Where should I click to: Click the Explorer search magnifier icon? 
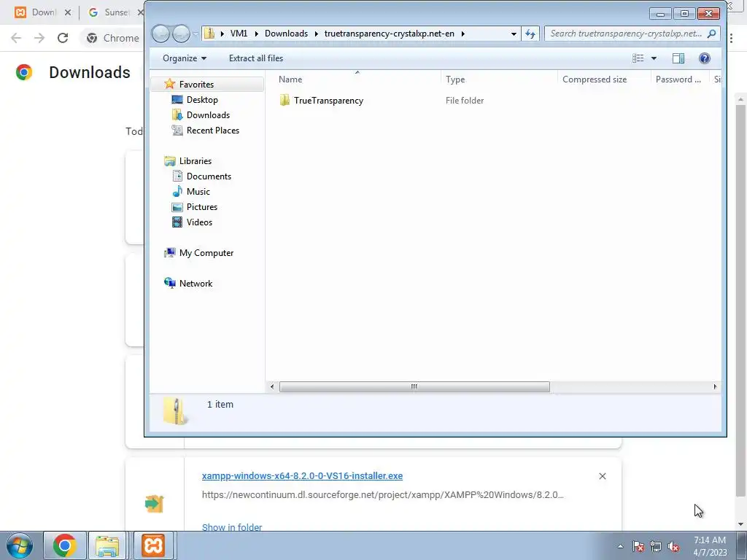click(711, 34)
